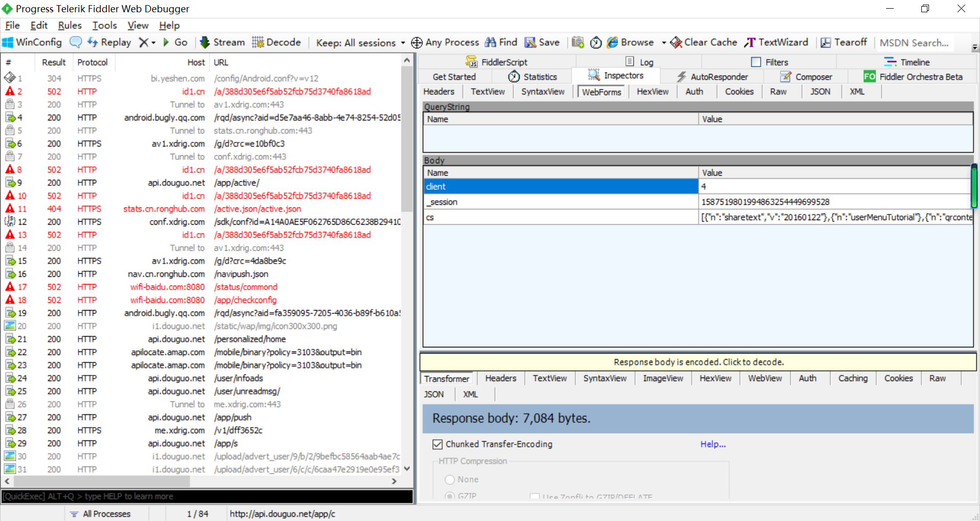Select the request Headers inspector tab

coord(439,91)
